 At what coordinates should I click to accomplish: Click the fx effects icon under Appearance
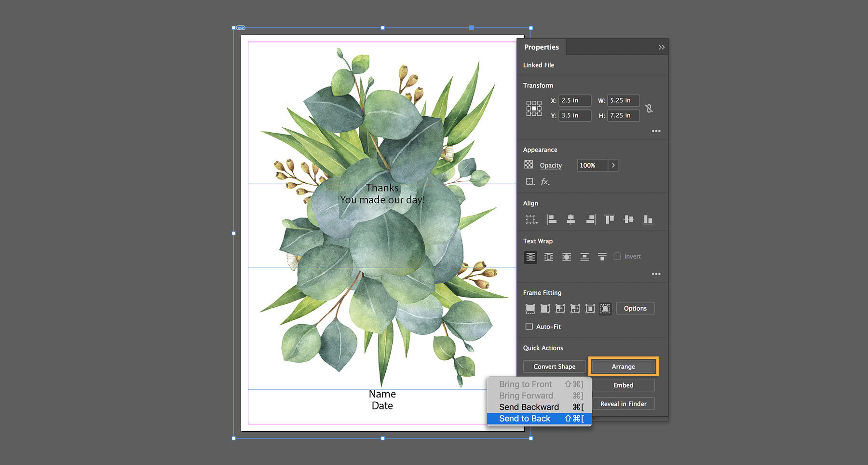pyautogui.click(x=545, y=182)
